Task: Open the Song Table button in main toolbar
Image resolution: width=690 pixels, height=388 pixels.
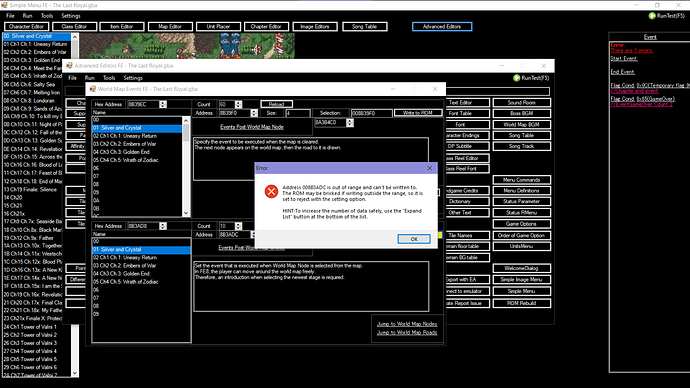Action: pos(364,26)
